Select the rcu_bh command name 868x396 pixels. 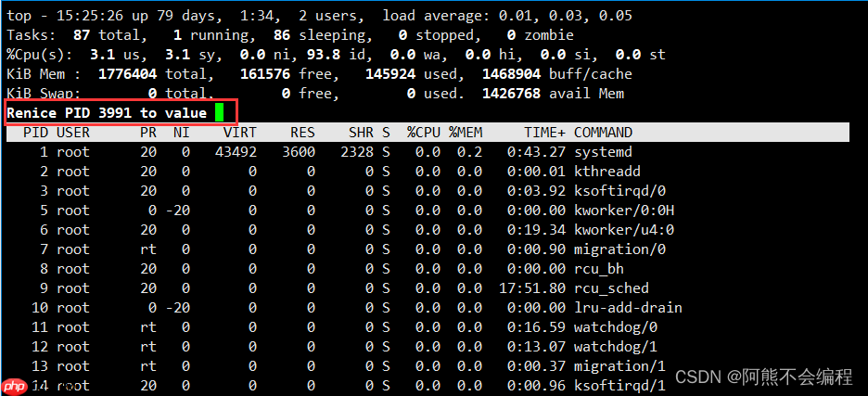(x=599, y=269)
